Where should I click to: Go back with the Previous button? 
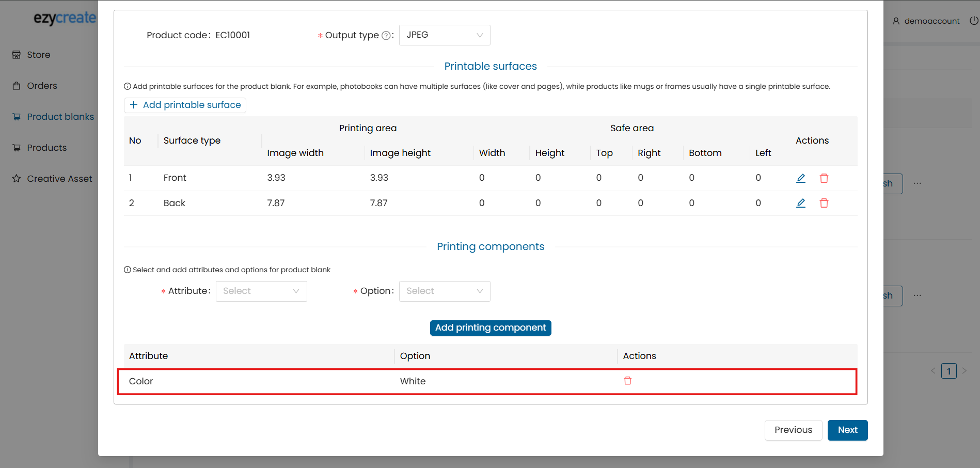tap(793, 430)
